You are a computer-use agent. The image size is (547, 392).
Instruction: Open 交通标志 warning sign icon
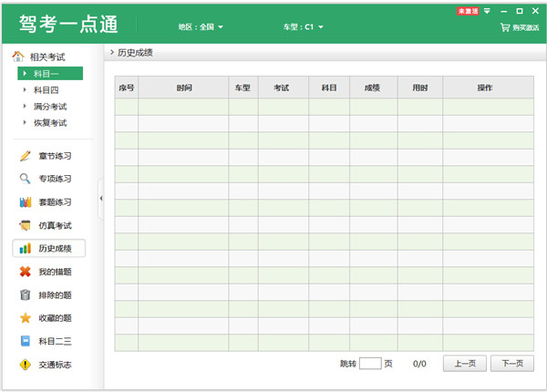26,365
